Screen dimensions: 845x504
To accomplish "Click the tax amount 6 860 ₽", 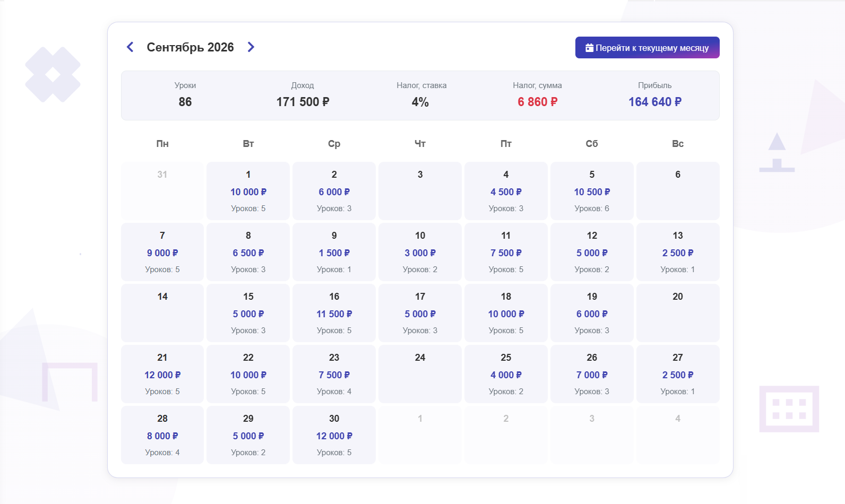I will (538, 102).
